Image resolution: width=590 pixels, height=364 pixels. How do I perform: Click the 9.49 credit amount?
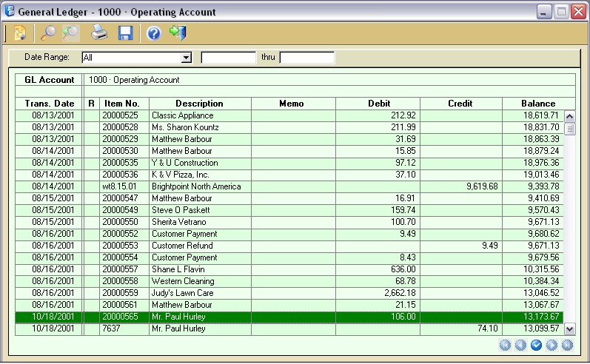(490, 246)
